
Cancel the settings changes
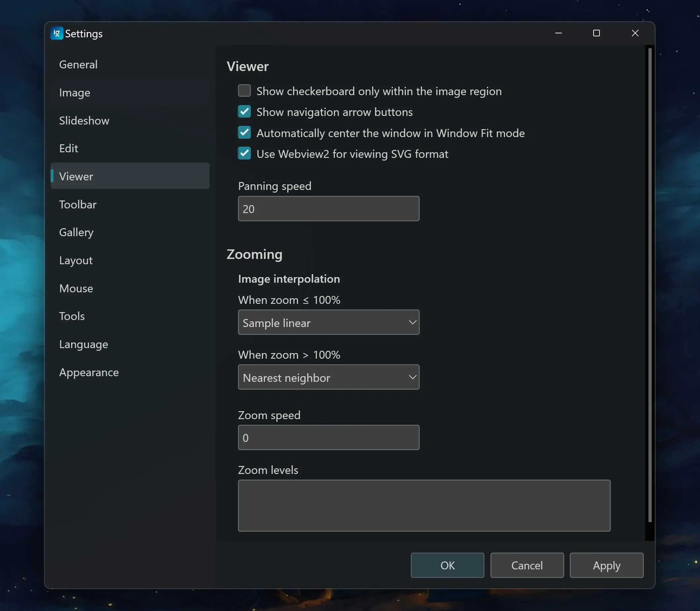(x=527, y=566)
